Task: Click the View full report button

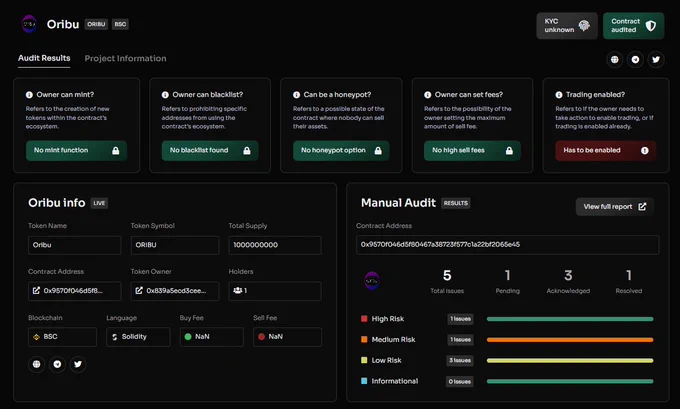Action: click(615, 206)
